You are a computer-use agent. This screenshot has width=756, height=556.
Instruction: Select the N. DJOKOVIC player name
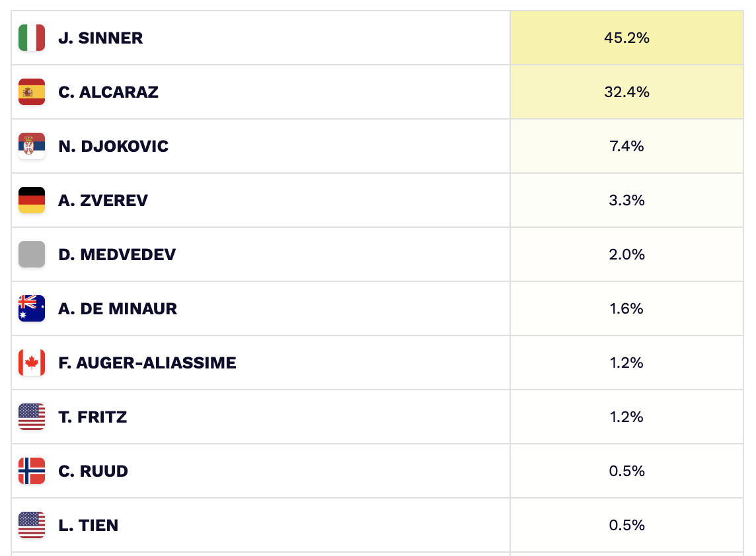[x=113, y=146]
